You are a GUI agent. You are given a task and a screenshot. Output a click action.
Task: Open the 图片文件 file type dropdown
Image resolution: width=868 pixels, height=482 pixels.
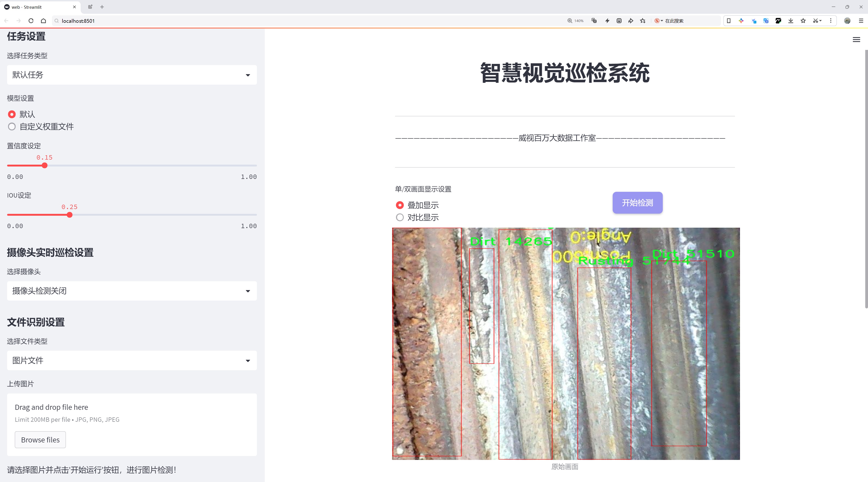(x=132, y=360)
